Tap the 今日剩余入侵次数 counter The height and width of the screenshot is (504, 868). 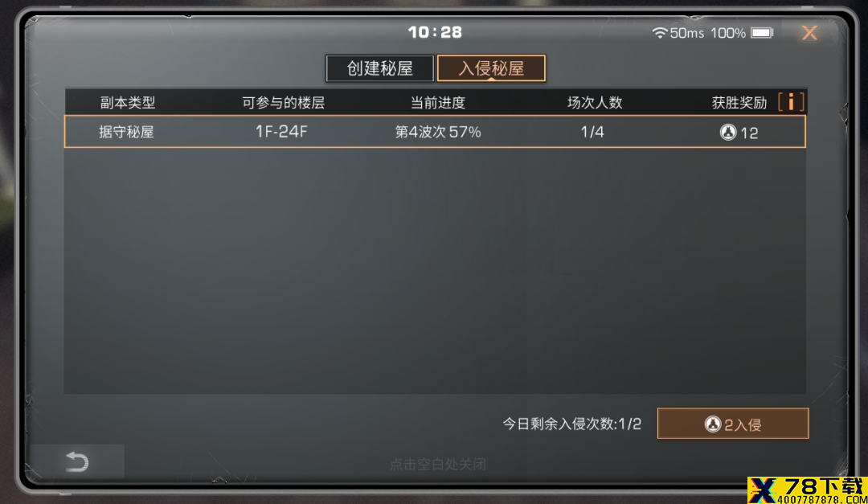pos(572,424)
